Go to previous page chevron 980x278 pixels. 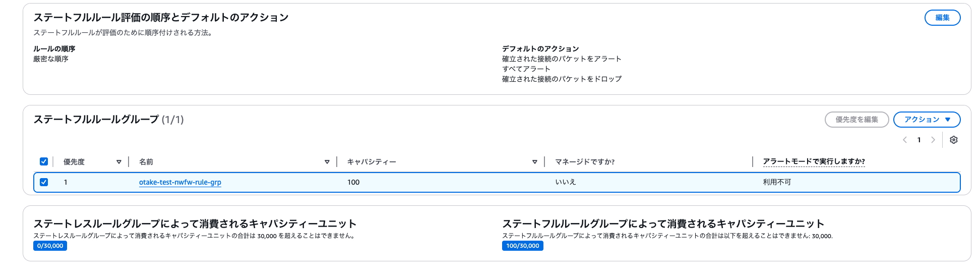pos(905,140)
